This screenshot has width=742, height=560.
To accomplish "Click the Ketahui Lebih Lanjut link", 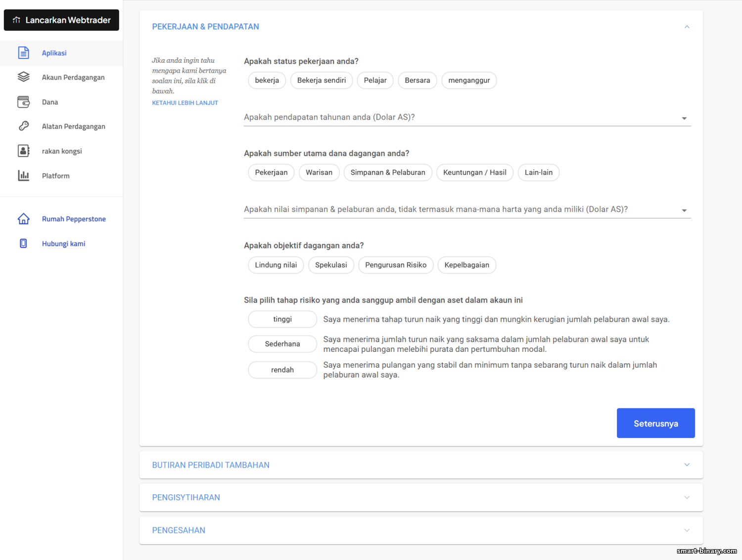I will [185, 103].
